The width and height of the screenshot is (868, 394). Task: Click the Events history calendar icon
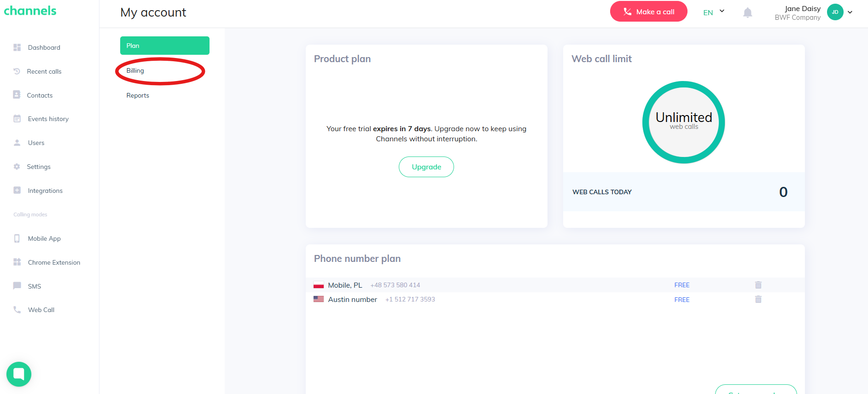(x=17, y=119)
